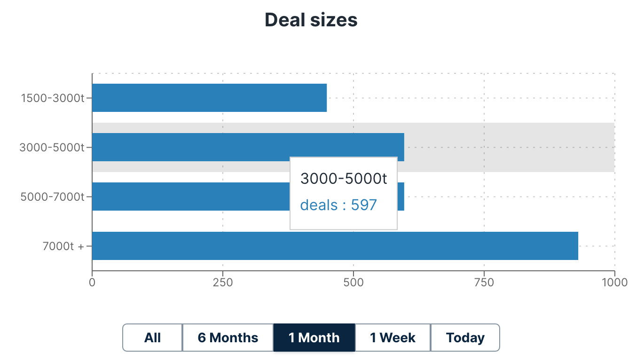Click the active 1 Month button
This screenshot has width=644, height=362.
314,338
